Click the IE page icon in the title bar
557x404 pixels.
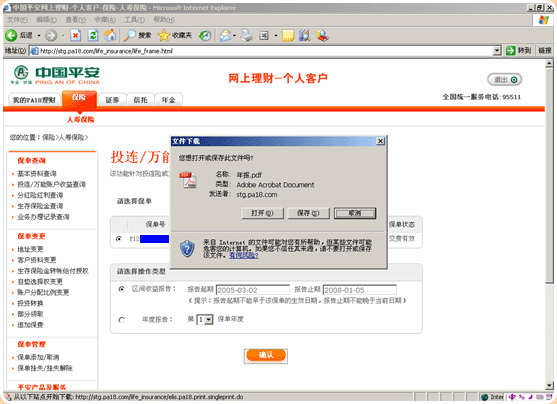click(x=7, y=7)
